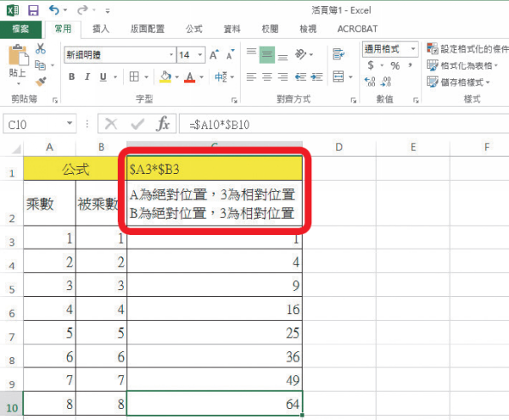509x420 pixels.
Task: Toggle Italic formatting
Action: coord(87,77)
